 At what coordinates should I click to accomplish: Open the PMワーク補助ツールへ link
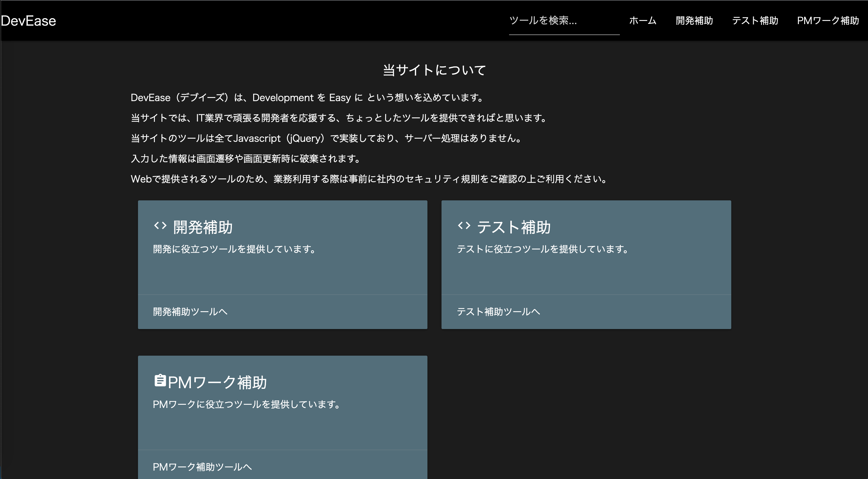pyautogui.click(x=202, y=467)
